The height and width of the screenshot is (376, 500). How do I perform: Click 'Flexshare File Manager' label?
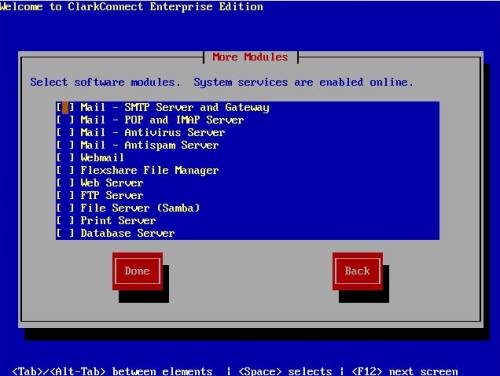[x=150, y=170]
